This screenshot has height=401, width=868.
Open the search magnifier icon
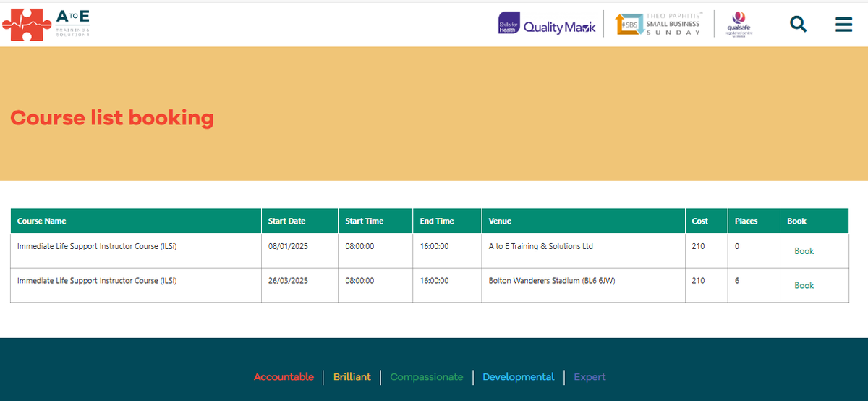[798, 24]
